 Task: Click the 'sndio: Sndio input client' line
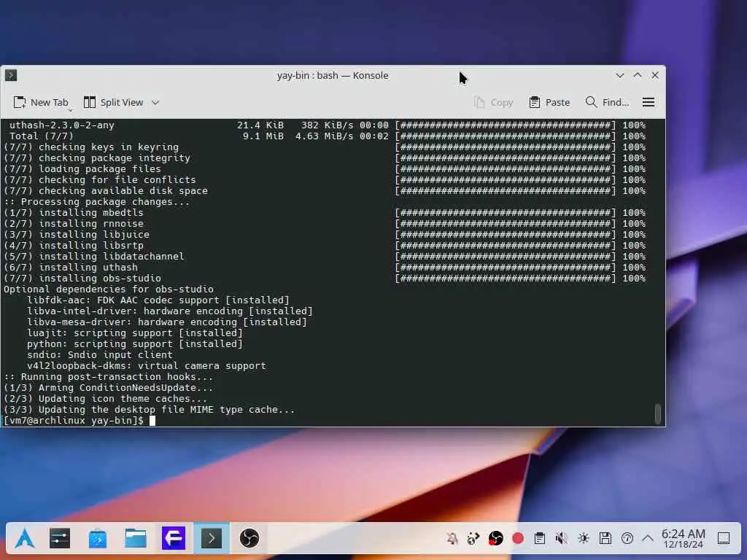tap(99, 355)
